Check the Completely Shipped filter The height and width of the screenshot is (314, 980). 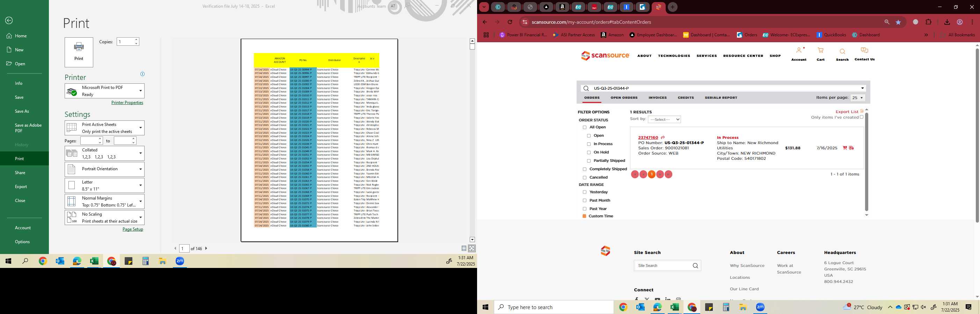coord(585,169)
